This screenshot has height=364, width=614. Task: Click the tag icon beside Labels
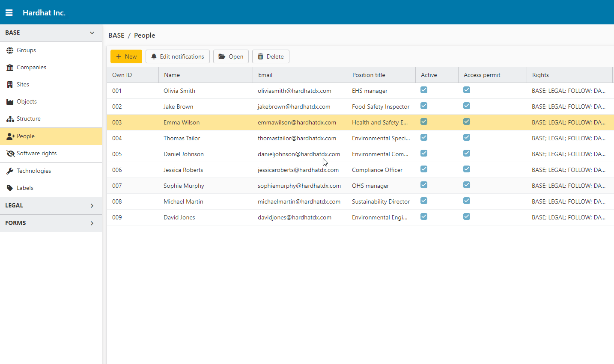10,188
